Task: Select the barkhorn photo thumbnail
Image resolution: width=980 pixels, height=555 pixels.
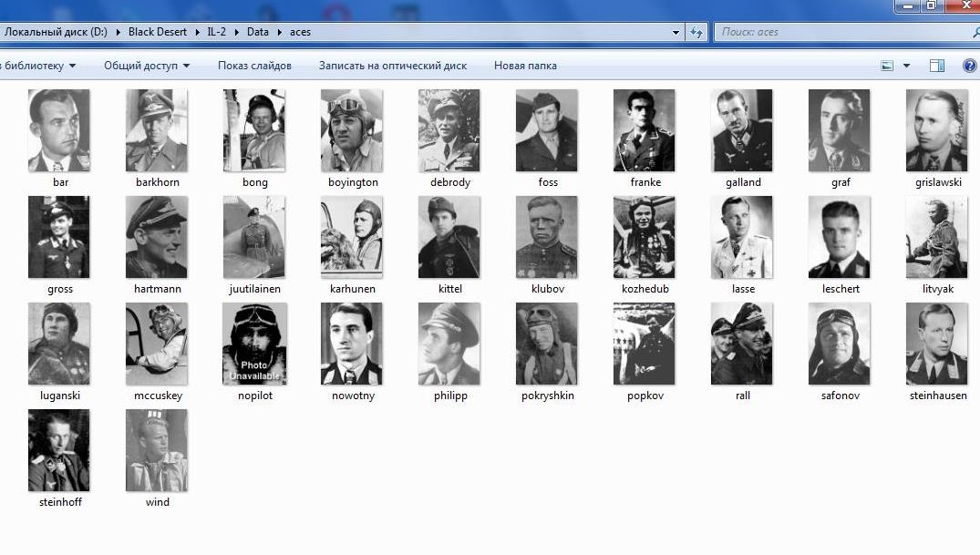Action: [x=157, y=130]
